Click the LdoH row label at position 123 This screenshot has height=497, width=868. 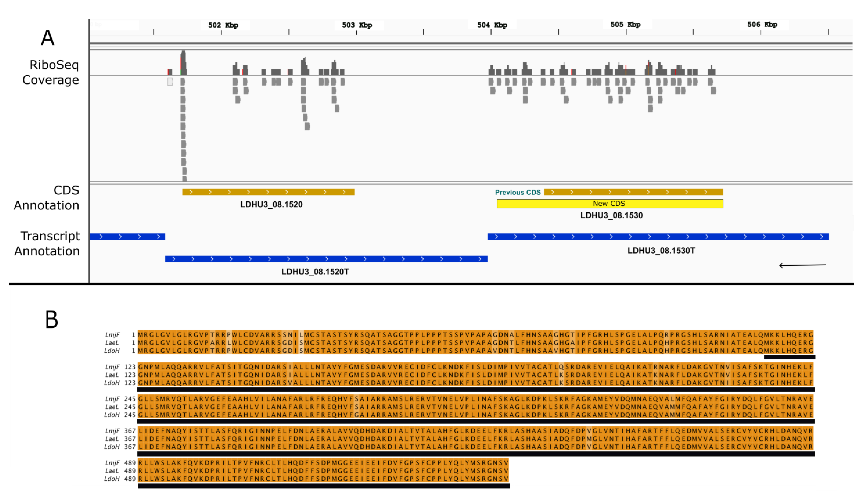click(112, 383)
